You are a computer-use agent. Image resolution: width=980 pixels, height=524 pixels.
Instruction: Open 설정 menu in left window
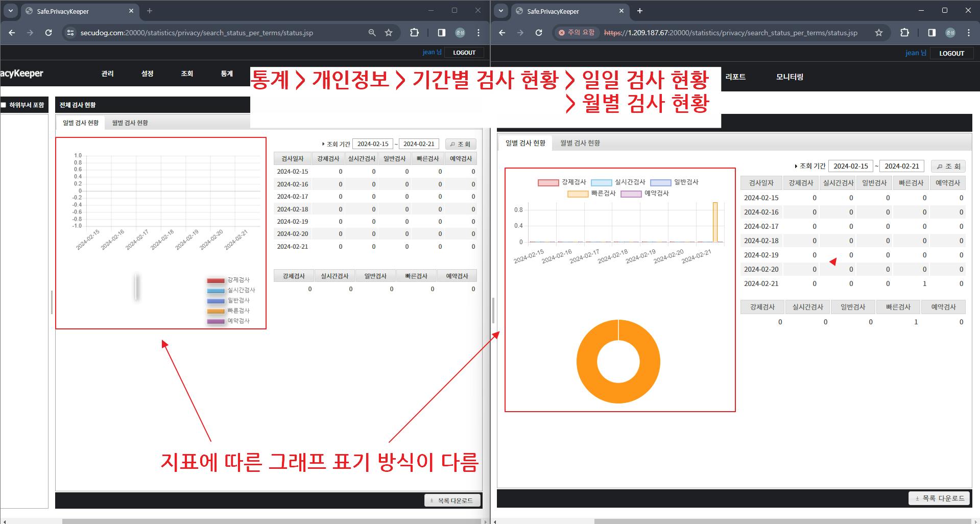coord(147,74)
